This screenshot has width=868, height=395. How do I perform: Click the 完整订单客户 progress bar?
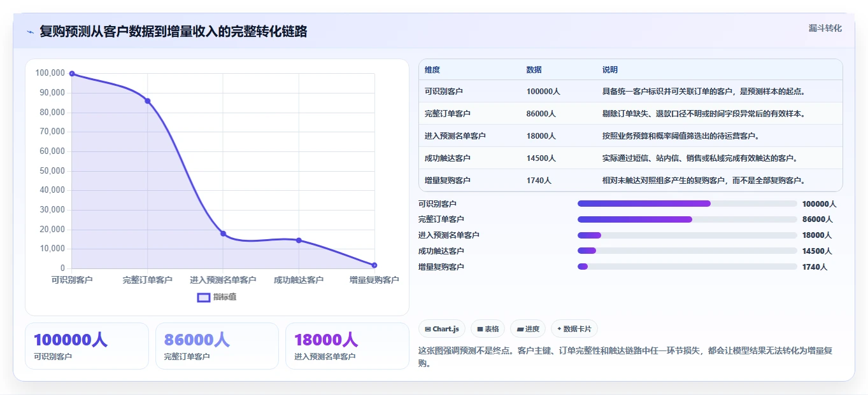click(x=687, y=219)
